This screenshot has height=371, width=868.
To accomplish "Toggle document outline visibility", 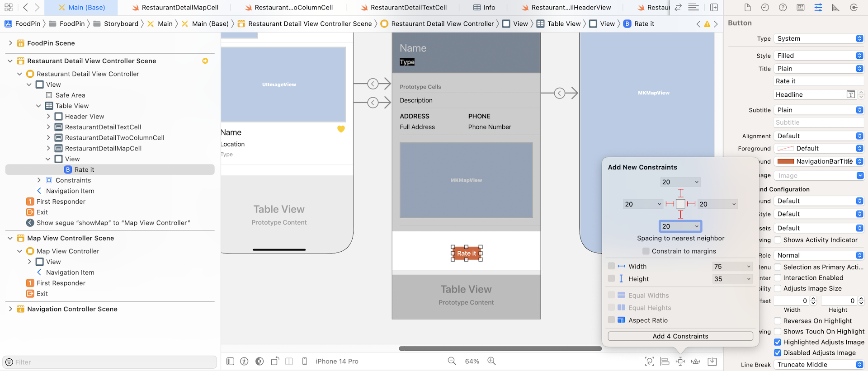I will (230, 362).
